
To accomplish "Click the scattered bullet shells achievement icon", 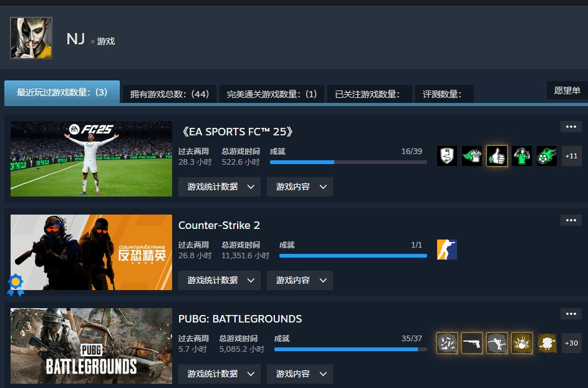I will point(447,343).
